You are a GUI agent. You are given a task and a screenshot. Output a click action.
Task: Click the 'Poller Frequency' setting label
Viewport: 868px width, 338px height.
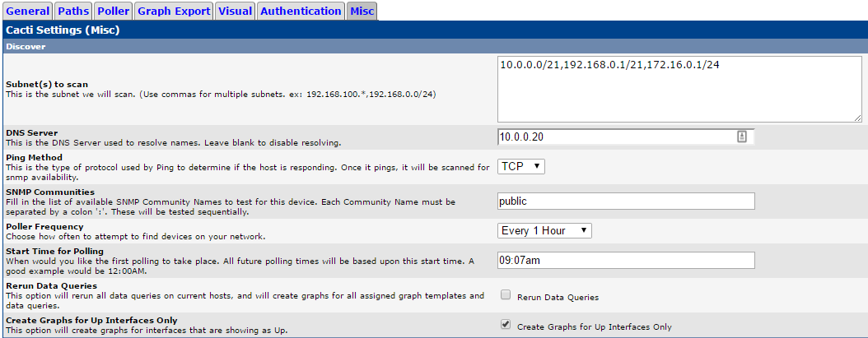pyautogui.click(x=44, y=227)
